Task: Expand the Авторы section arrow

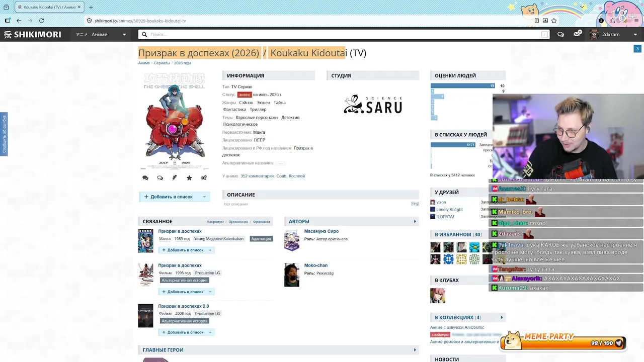Action: (415, 221)
